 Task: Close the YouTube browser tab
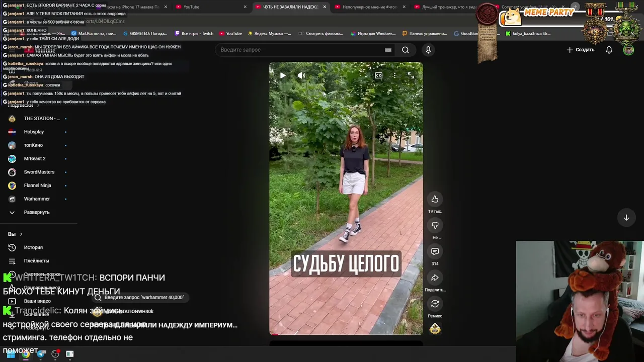(x=245, y=7)
